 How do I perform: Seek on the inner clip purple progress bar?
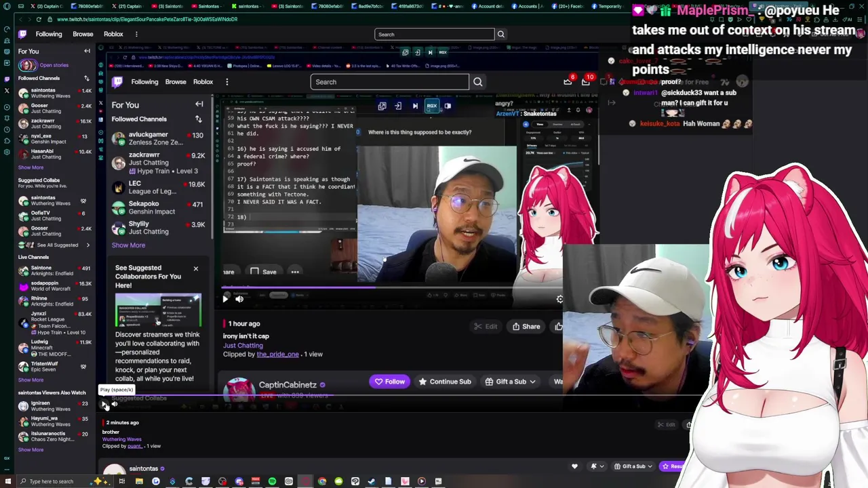393,288
